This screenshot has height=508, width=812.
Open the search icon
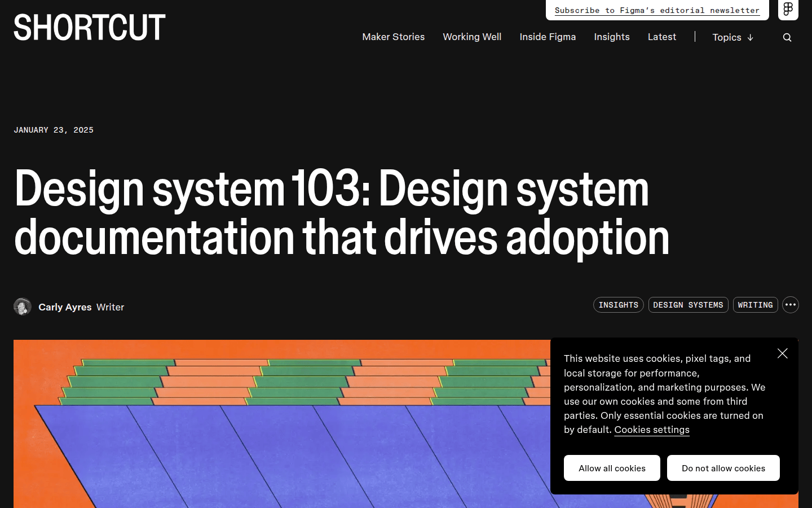pos(787,37)
